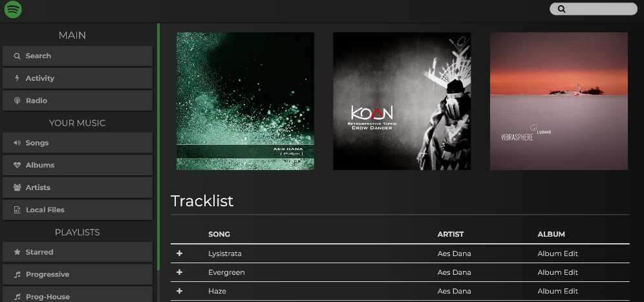Screen dimensions: 644x302
Task: Add Haze with its plus icon
Action: pyautogui.click(x=179, y=291)
